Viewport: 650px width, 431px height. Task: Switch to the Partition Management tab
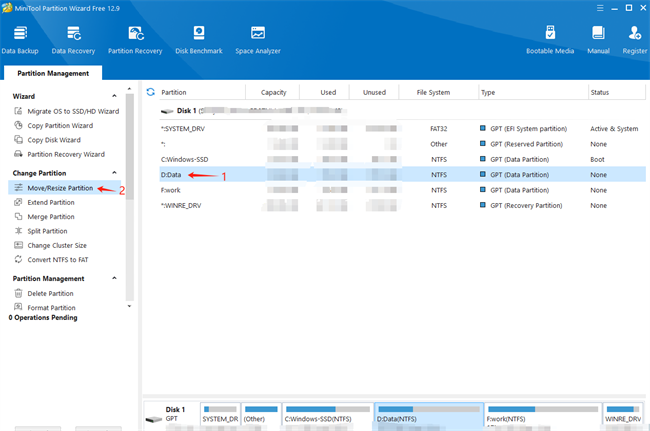click(x=51, y=73)
